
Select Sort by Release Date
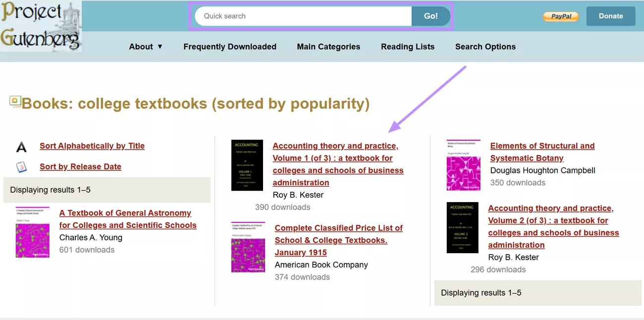click(x=80, y=166)
